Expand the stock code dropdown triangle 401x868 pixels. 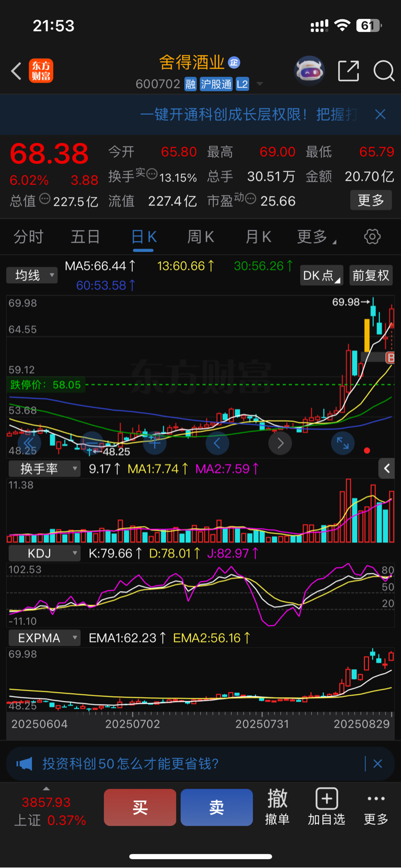[260, 85]
